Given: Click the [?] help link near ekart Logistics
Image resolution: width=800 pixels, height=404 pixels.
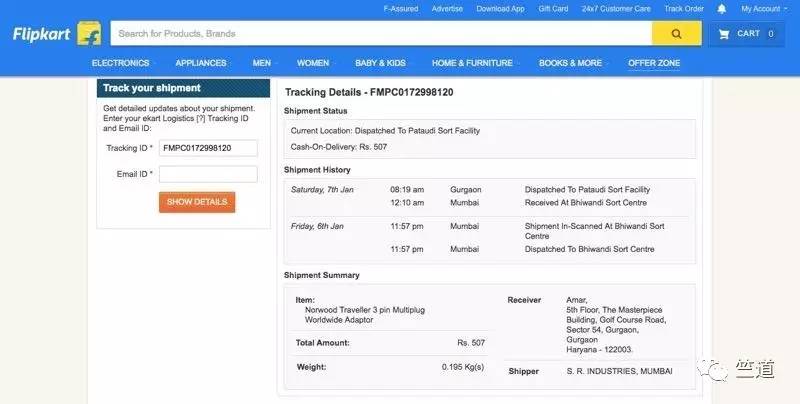Looking at the screenshot, I should (201, 118).
